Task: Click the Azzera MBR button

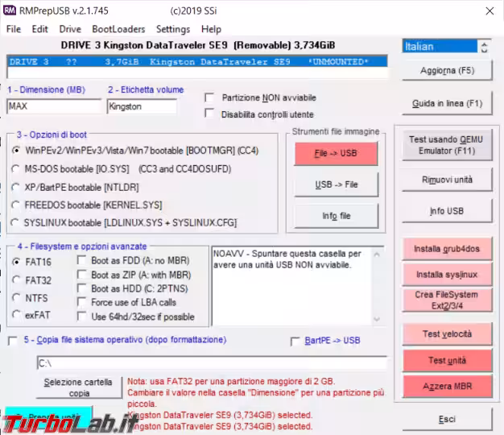Action: [x=447, y=386]
